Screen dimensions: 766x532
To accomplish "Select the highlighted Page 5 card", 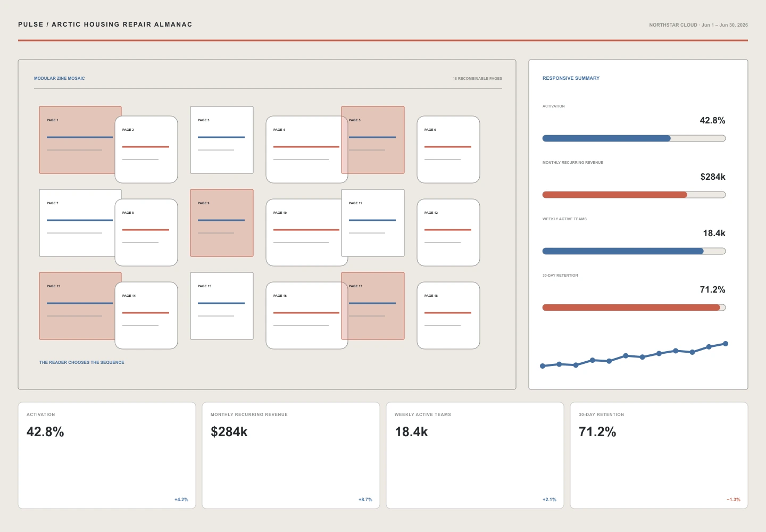I will (x=373, y=140).
